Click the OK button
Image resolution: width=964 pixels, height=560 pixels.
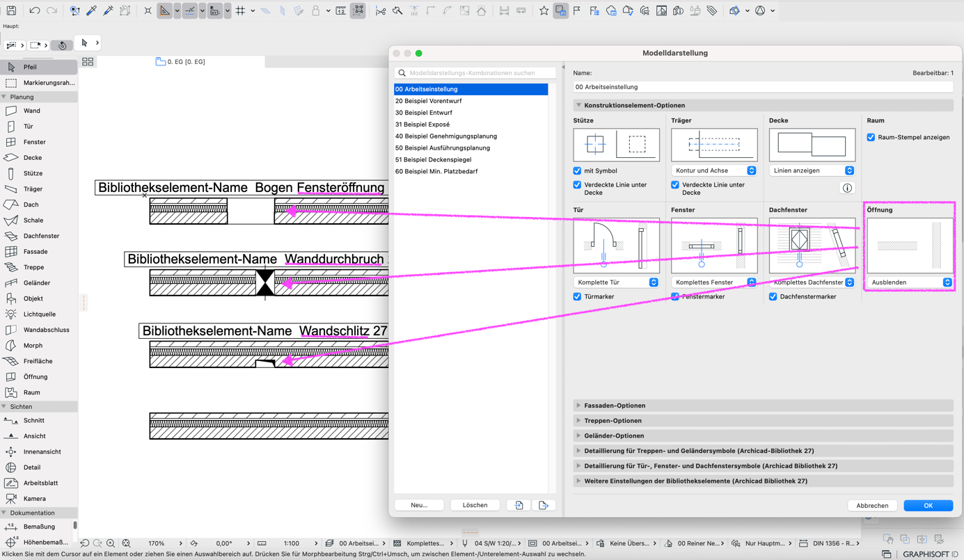pos(928,506)
